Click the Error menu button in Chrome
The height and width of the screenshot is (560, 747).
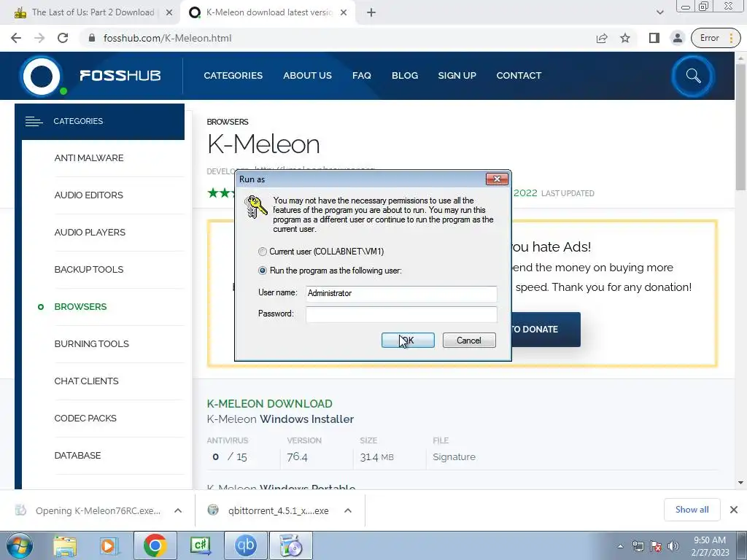pos(716,38)
